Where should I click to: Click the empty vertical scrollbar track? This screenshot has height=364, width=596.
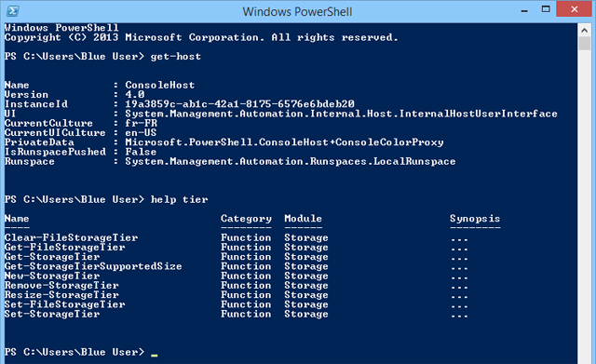tap(584, 207)
